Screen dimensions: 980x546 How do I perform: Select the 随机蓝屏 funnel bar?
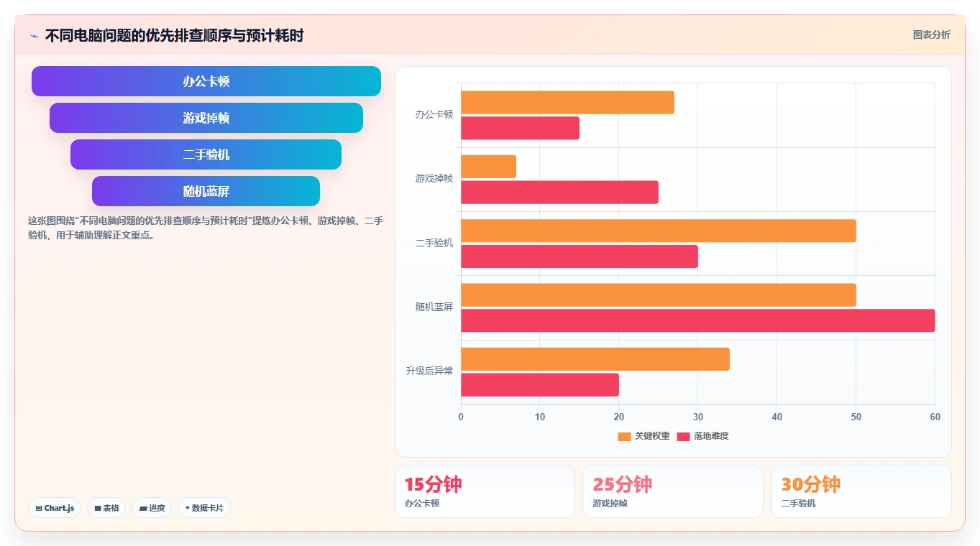point(206,191)
